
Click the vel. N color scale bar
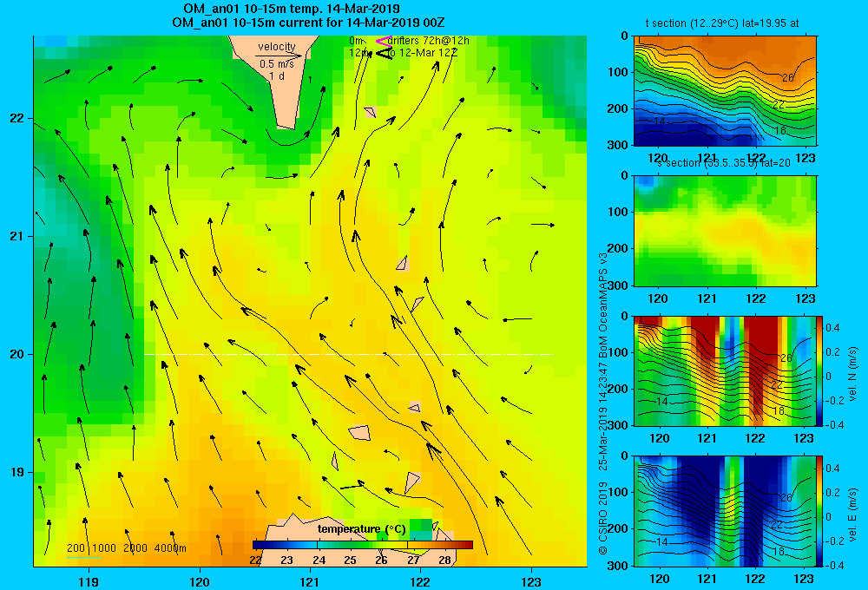pos(819,370)
